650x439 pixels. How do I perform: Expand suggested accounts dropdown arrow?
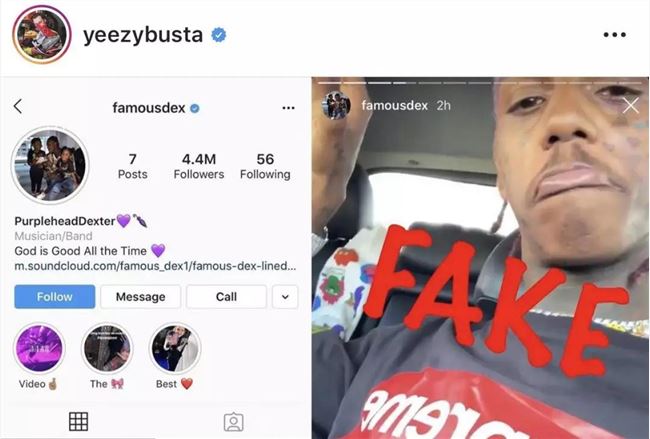(x=285, y=297)
